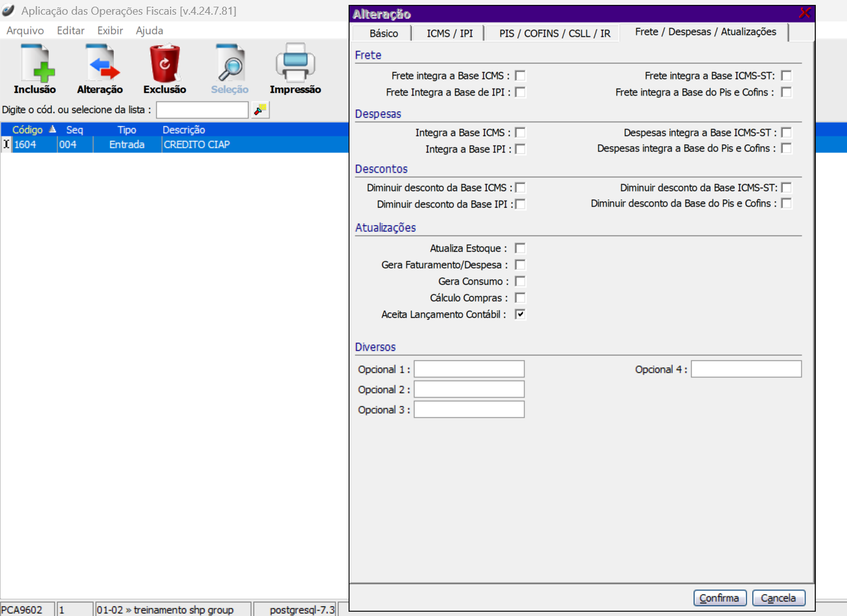
Task: Check Gera Consumo option
Action: pyautogui.click(x=520, y=281)
